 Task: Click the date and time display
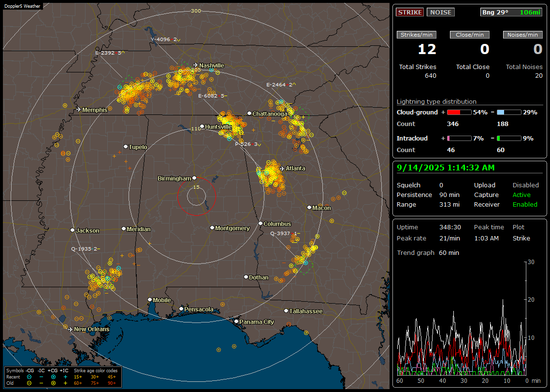(446, 168)
